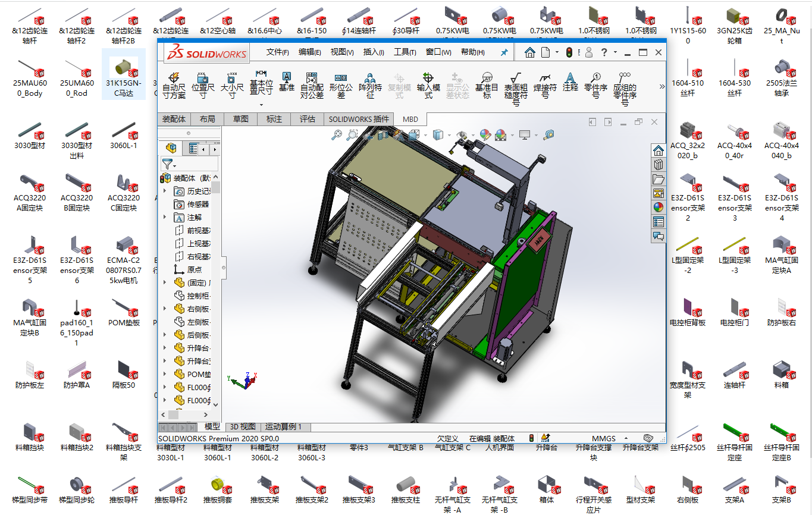Screen dimensions: 812x515
Task: Expand the 右侧板 component node
Action: [165, 309]
